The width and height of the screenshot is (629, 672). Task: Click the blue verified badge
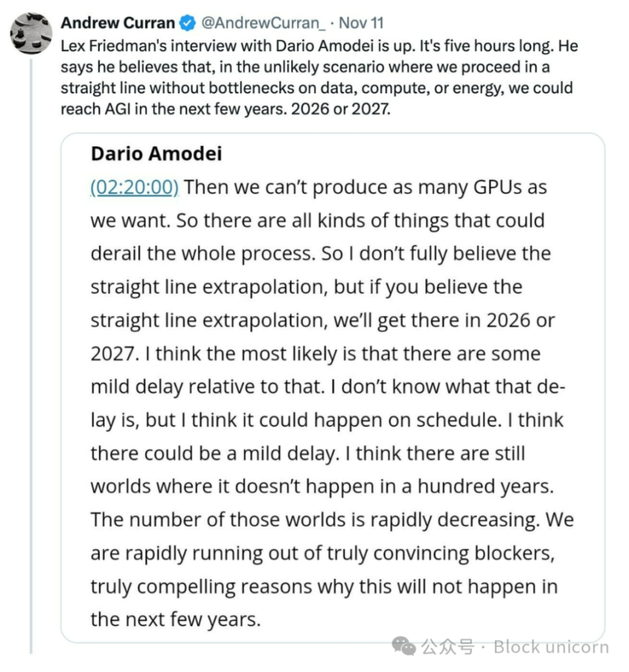point(186,23)
